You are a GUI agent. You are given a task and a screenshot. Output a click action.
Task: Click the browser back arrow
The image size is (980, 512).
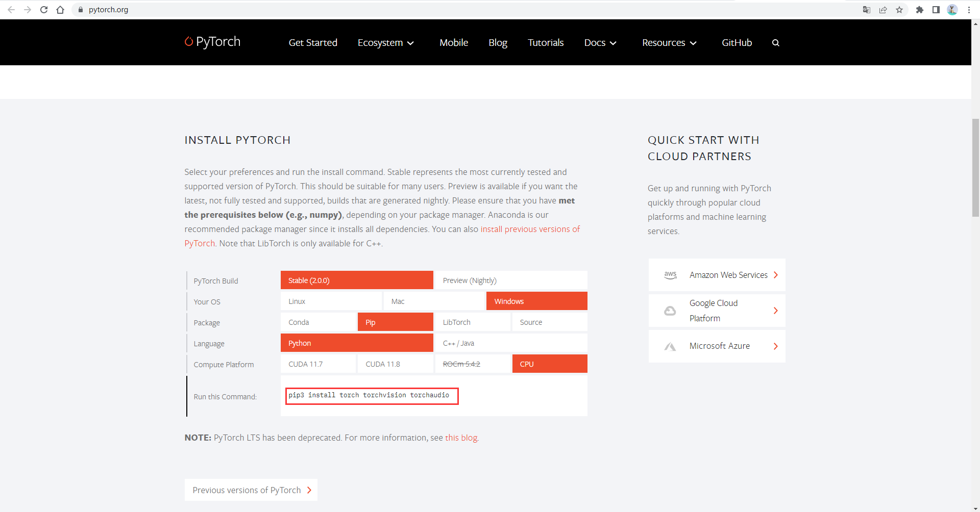pos(11,10)
